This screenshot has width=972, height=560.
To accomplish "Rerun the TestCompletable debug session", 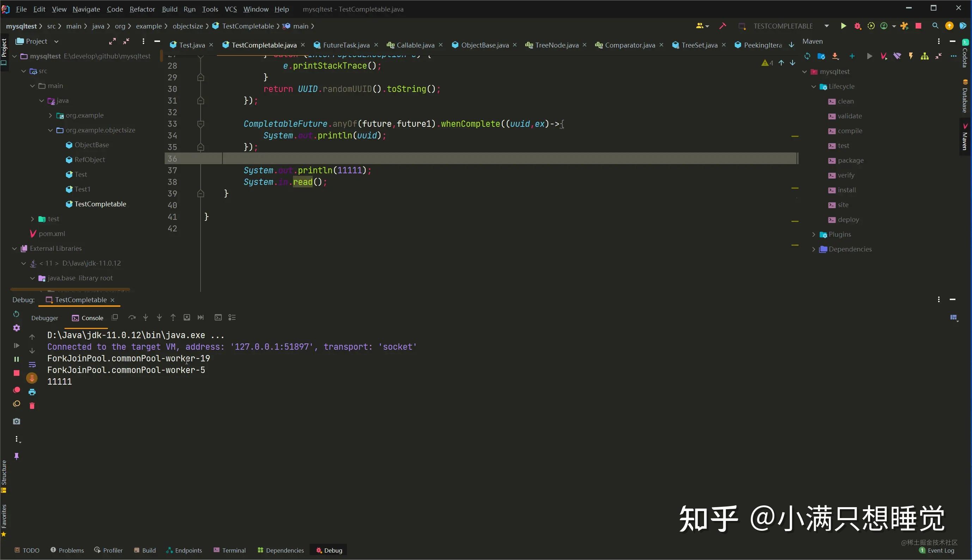I will [x=17, y=314].
